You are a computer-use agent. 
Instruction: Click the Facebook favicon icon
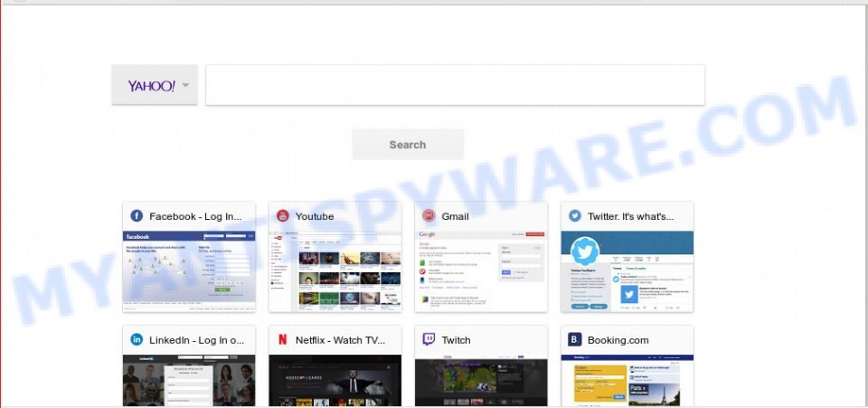click(x=137, y=216)
